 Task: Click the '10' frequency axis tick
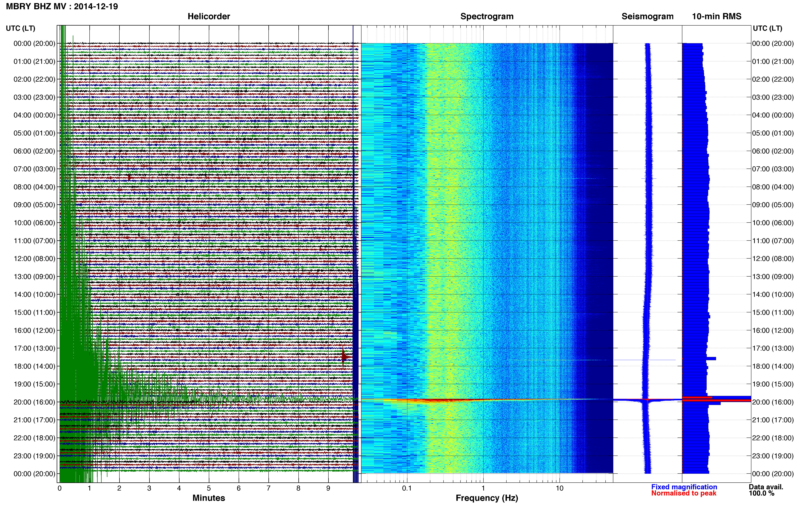(x=559, y=488)
